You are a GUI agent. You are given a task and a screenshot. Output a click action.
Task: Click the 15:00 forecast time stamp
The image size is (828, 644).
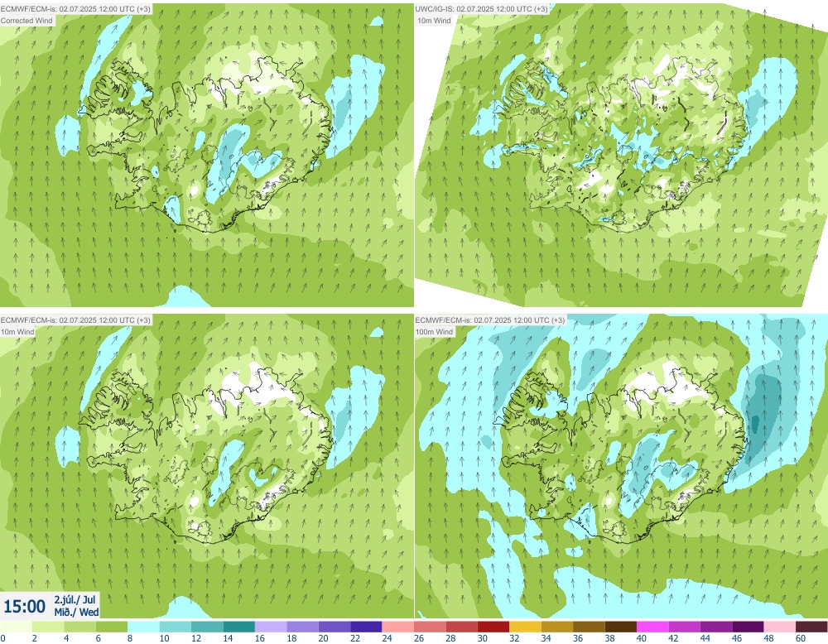[x=24, y=606]
